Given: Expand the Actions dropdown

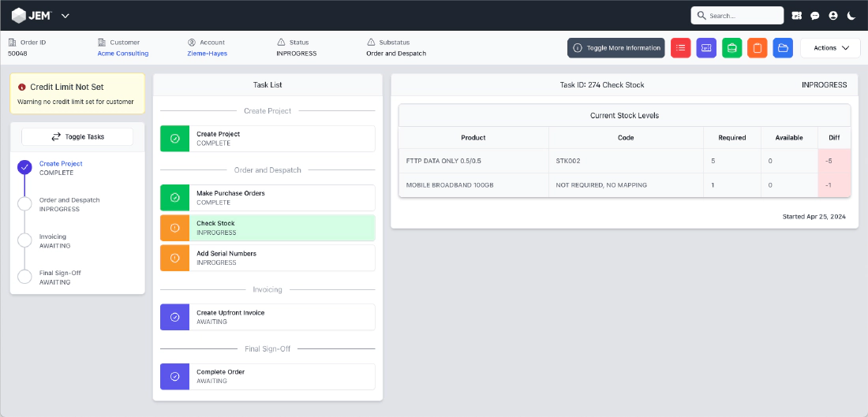Looking at the screenshot, I should tap(830, 47).
